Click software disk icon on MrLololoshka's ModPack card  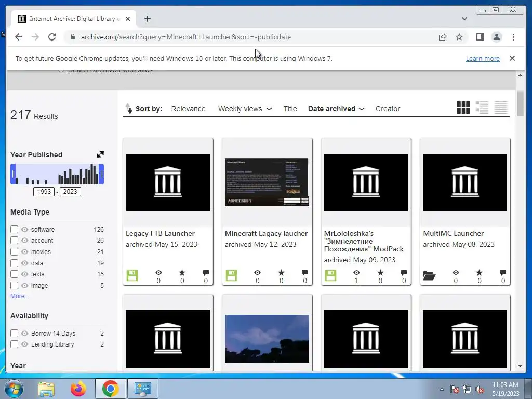(330, 275)
